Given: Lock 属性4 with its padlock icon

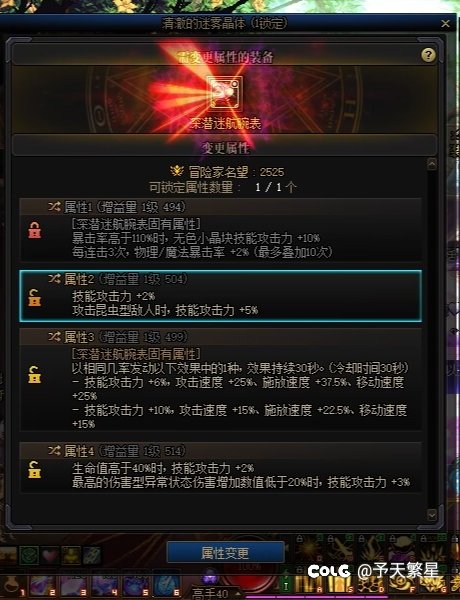Looking at the screenshot, I should click(34, 469).
